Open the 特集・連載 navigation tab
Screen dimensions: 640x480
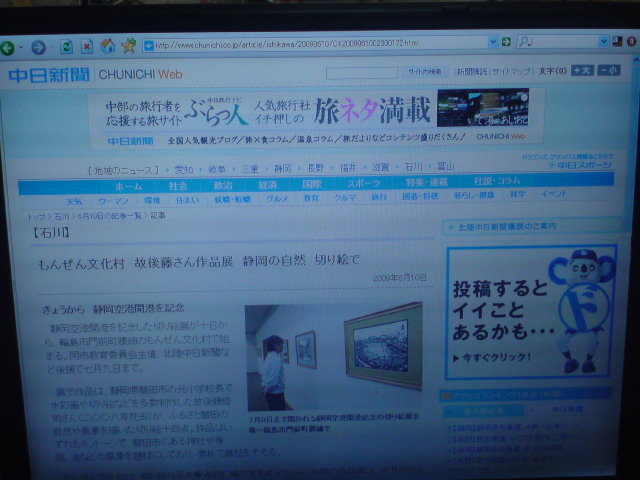pos(427,182)
